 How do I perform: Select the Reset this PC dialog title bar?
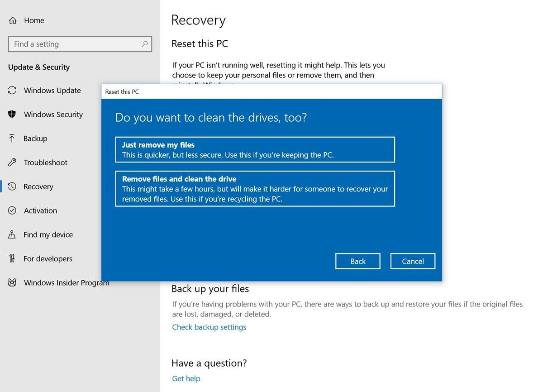point(122,91)
